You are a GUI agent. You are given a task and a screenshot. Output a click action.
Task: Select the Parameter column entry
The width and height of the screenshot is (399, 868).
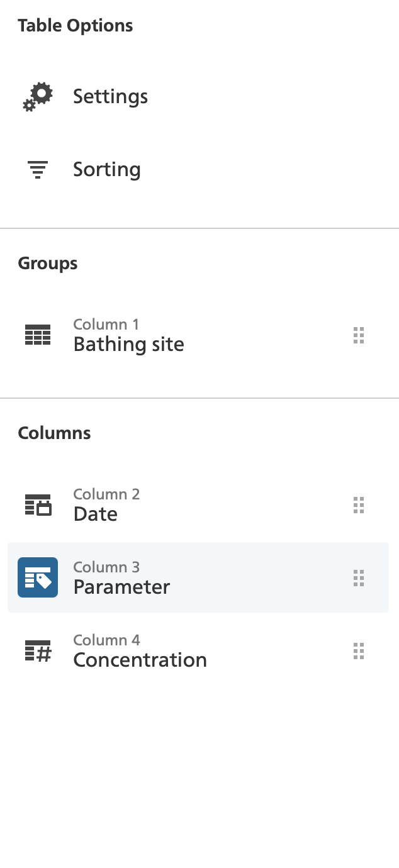pyautogui.click(x=121, y=586)
